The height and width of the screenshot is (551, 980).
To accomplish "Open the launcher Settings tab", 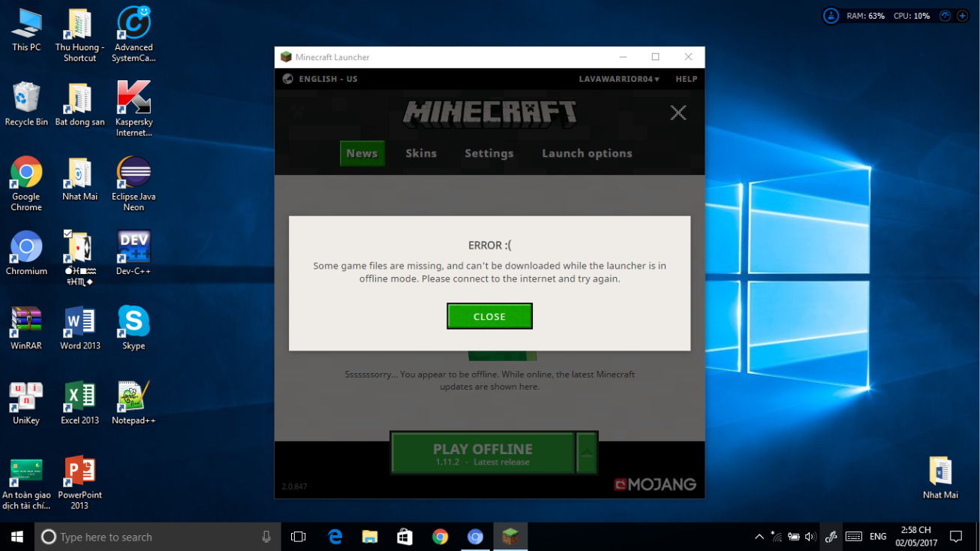I will pyautogui.click(x=489, y=153).
